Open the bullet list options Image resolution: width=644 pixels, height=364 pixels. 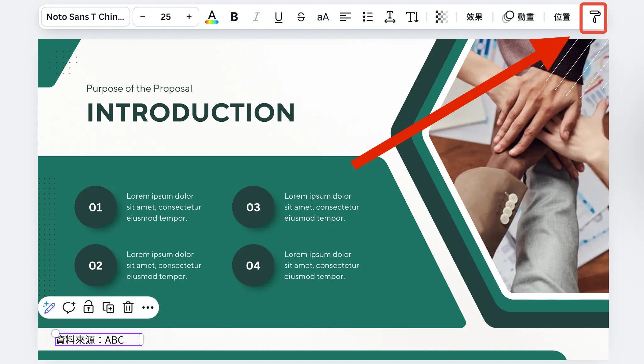(x=367, y=17)
